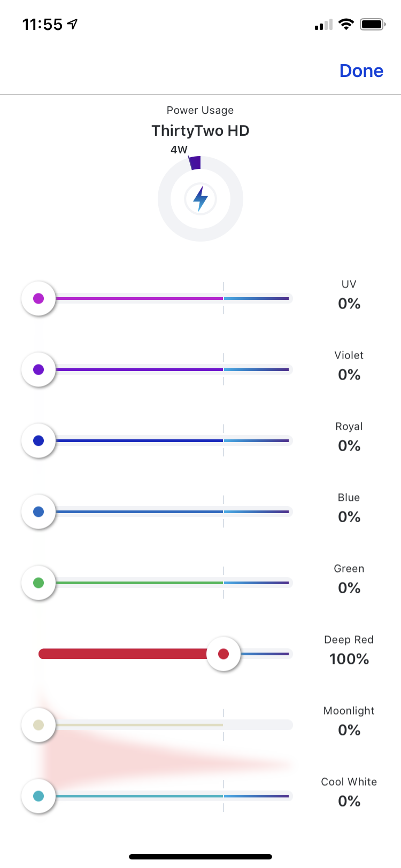
Task: Select the Moonlight slider knob
Action: click(x=38, y=725)
